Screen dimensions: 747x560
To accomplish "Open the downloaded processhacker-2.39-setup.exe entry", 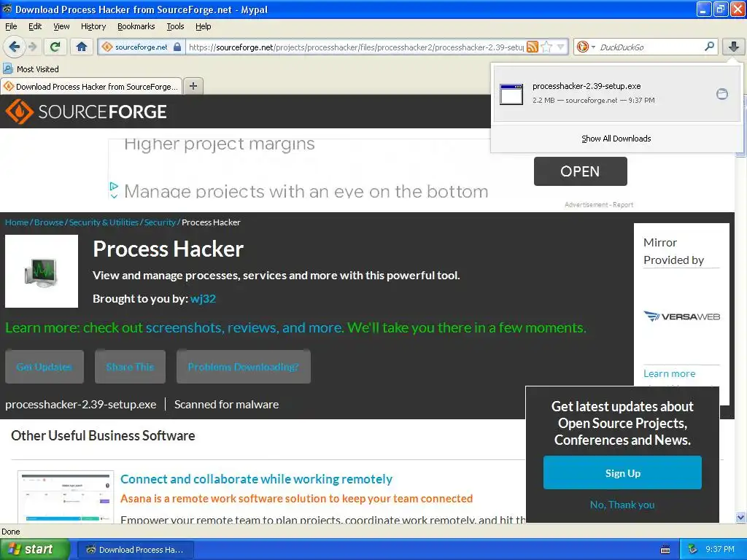I will click(617, 93).
